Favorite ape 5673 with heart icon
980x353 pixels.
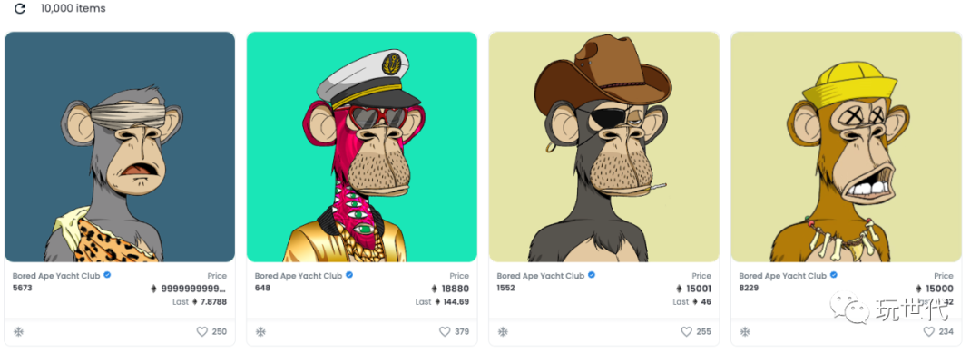pyautogui.click(x=201, y=332)
